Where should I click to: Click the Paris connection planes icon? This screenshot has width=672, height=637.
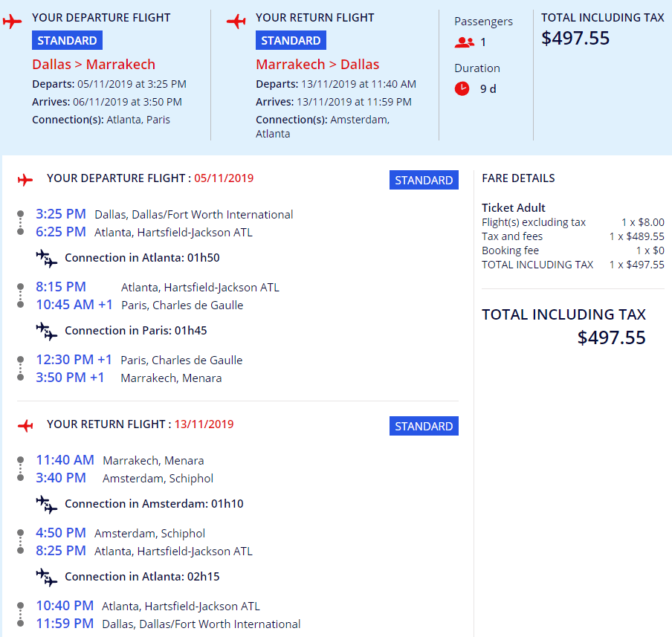tap(46, 331)
